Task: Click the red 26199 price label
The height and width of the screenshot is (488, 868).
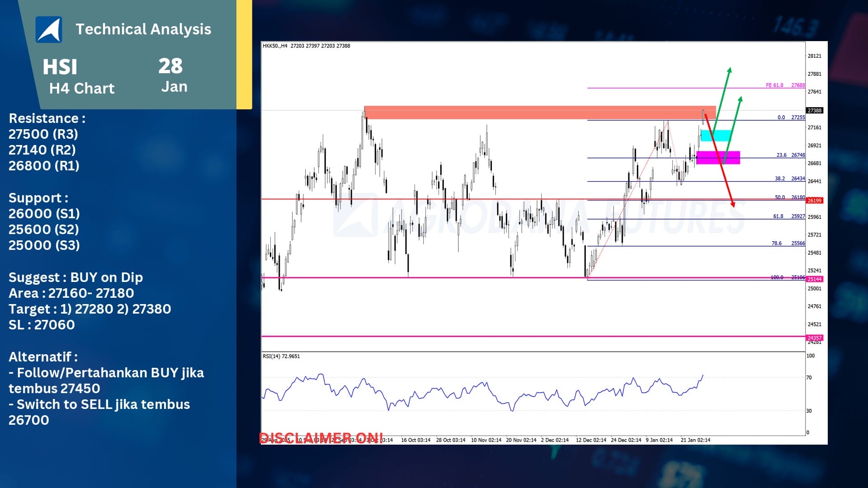Action: (814, 201)
